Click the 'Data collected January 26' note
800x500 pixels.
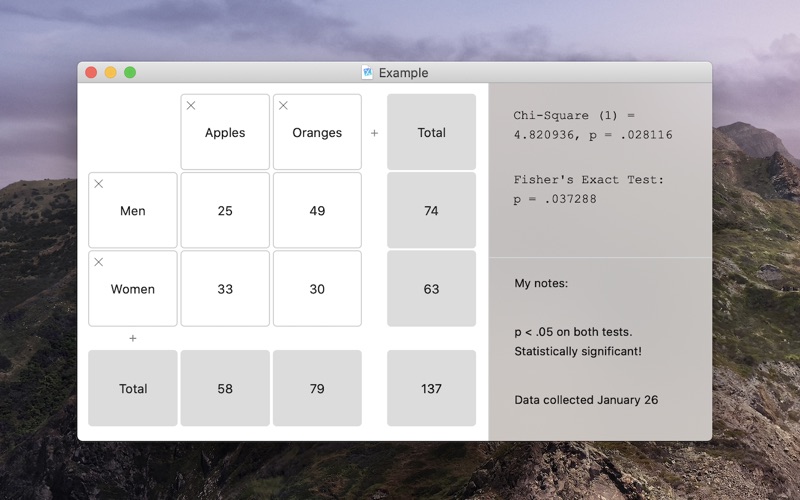tap(586, 399)
